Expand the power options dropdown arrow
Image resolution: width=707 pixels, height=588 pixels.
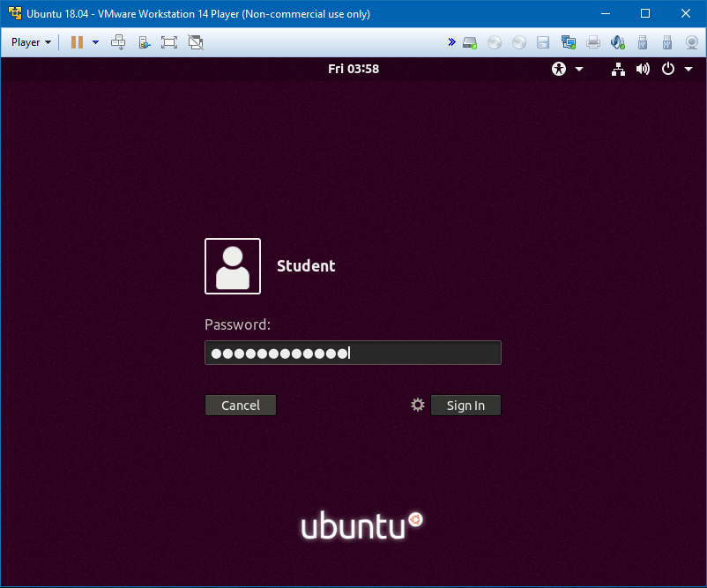95,42
